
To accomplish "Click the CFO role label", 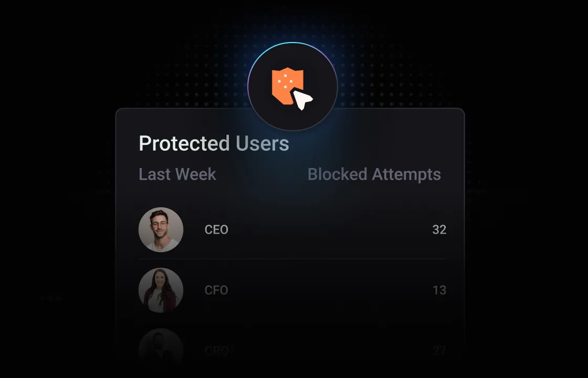I will coord(216,290).
